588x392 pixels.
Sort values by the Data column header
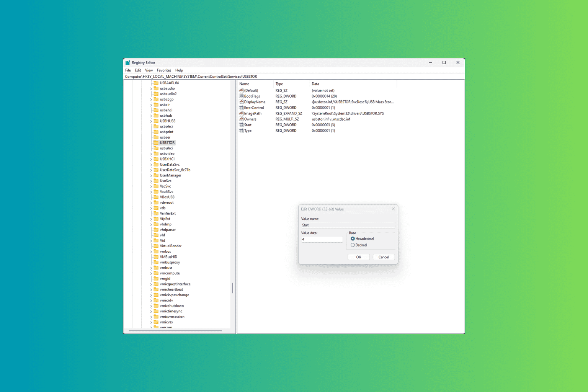pos(353,84)
